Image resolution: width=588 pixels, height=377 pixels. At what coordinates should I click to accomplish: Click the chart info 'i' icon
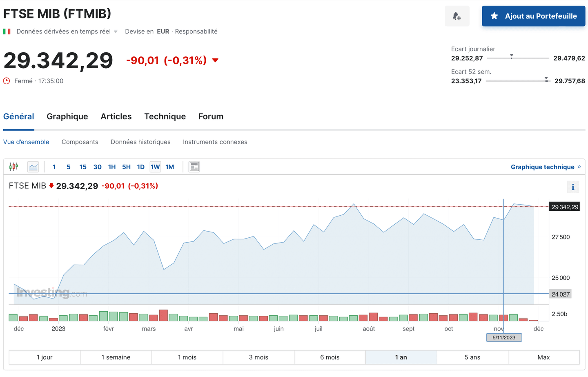(x=573, y=187)
